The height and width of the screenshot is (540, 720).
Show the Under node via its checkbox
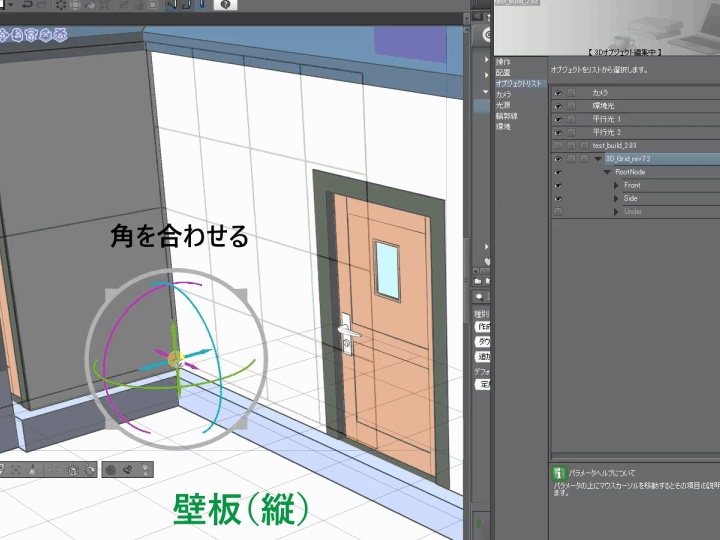[x=558, y=212]
